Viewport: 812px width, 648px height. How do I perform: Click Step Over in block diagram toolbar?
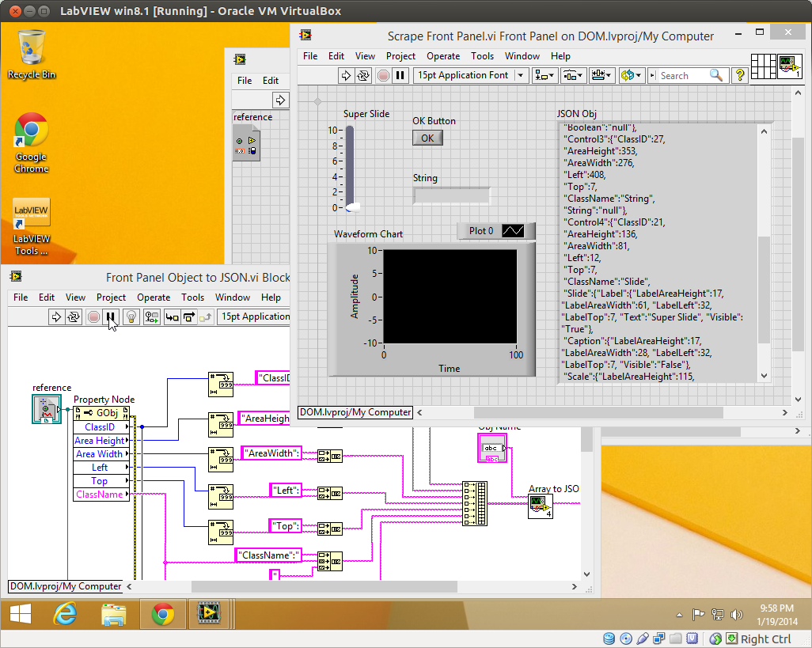[x=188, y=316]
